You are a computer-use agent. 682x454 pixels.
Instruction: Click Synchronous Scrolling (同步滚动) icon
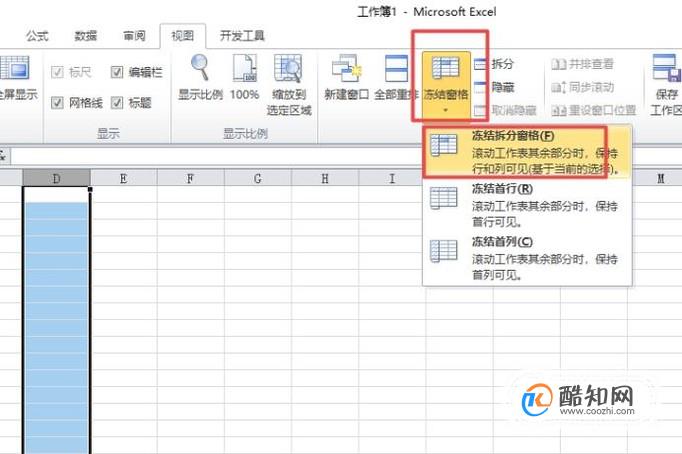558,87
